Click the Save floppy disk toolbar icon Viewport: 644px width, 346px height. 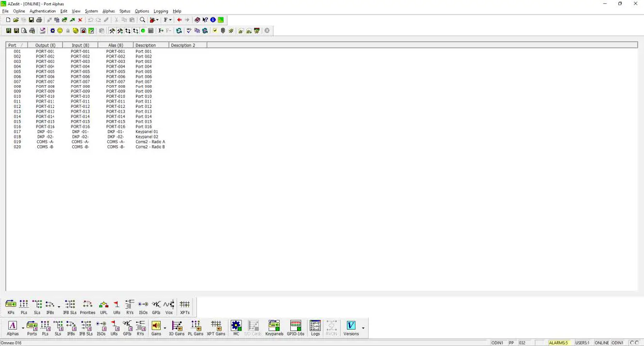[31, 20]
